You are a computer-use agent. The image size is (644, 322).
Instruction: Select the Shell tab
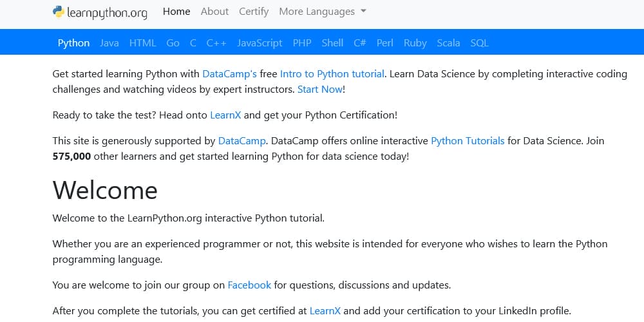pos(332,43)
